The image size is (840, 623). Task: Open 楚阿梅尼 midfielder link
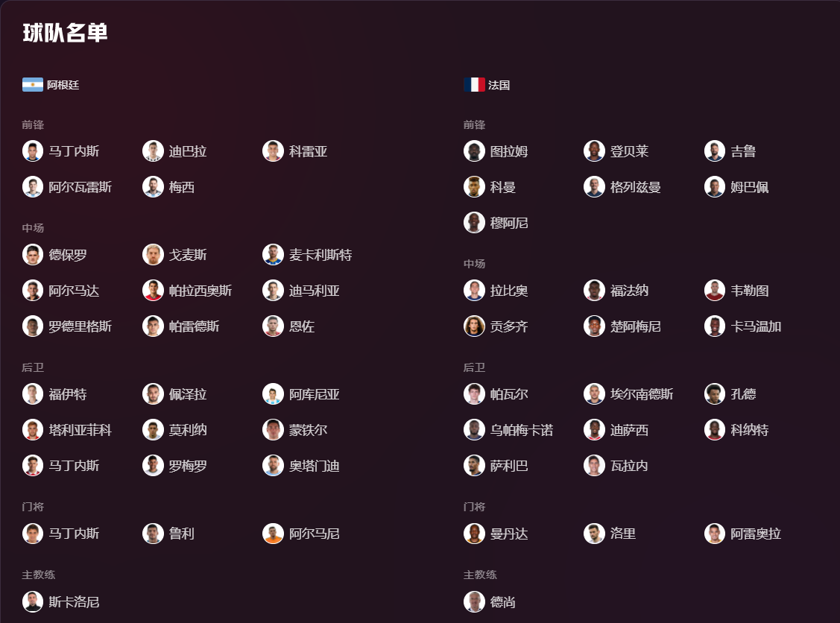(x=635, y=326)
